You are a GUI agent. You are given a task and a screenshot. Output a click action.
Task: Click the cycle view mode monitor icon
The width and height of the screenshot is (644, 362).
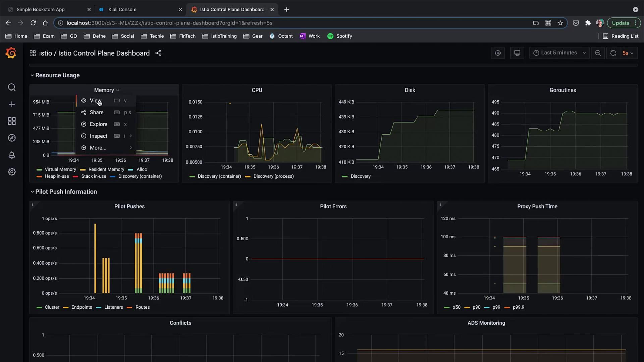coord(517,53)
